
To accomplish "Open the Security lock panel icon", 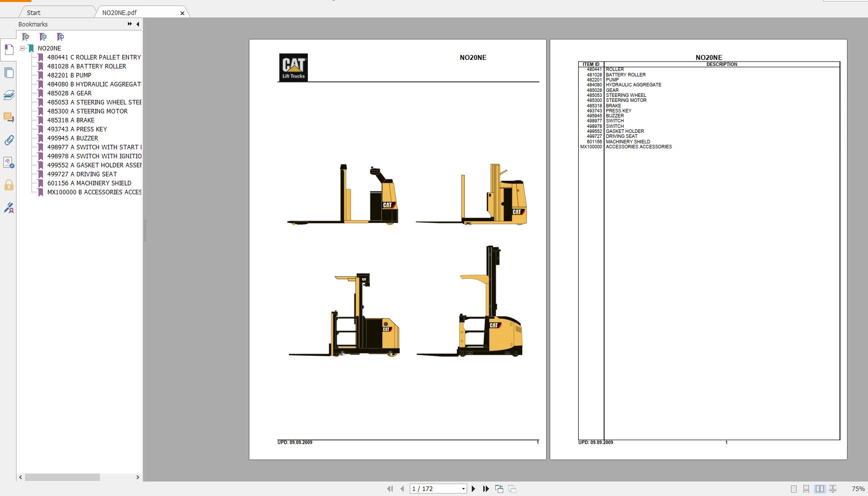I will click(8, 185).
